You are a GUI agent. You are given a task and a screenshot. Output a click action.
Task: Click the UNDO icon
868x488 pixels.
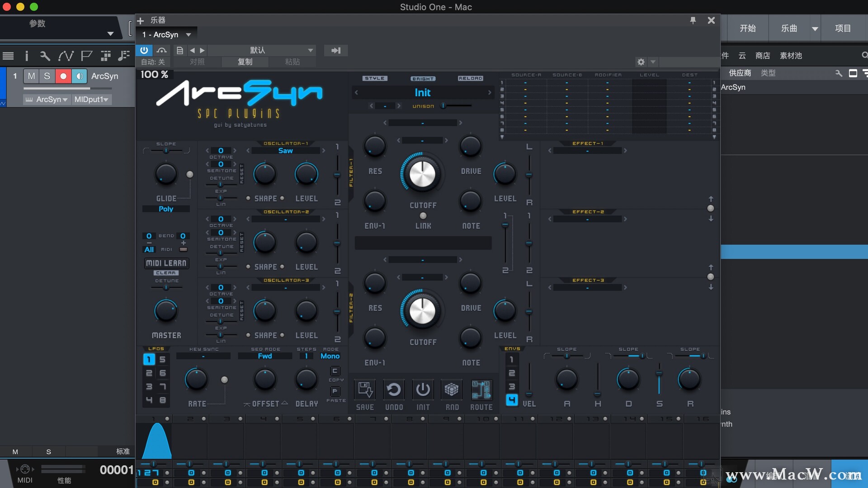coord(394,389)
